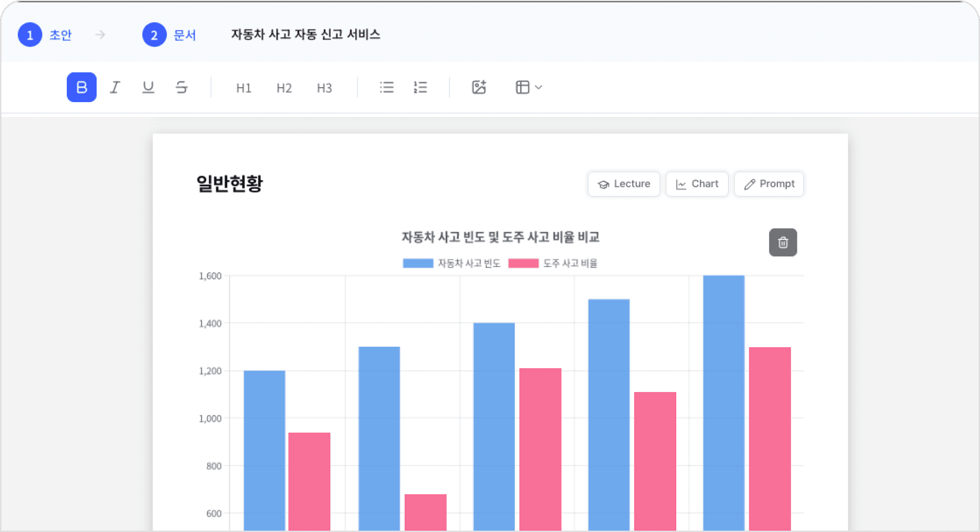The width and height of the screenshot is (980, 532).
Task: Insert a bulleted list
Action: coord(386,87)
